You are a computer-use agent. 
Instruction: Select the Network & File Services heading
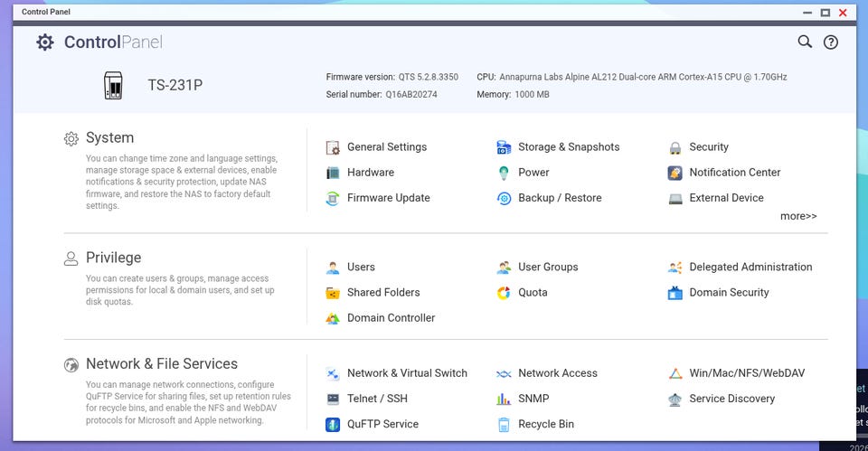161,364
